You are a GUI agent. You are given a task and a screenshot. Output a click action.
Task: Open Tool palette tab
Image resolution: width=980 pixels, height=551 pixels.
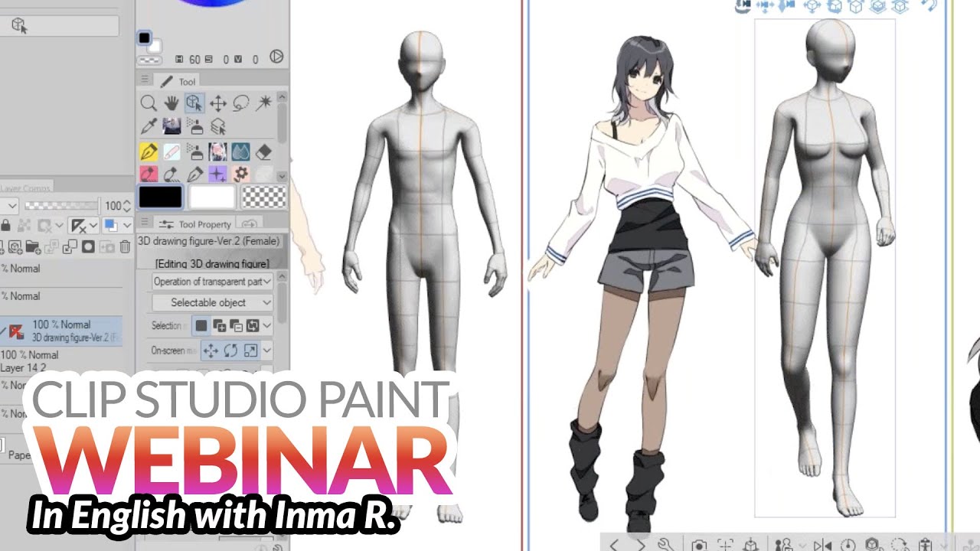tap(178, 81)
